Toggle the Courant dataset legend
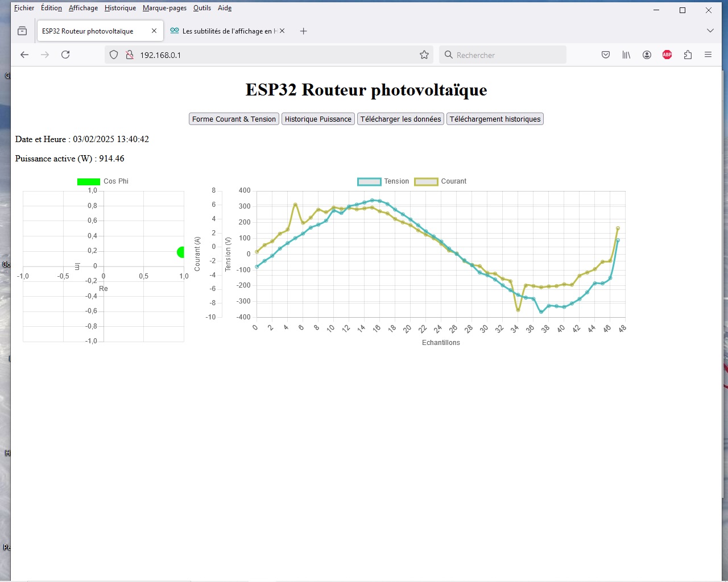 click(440, 181)
